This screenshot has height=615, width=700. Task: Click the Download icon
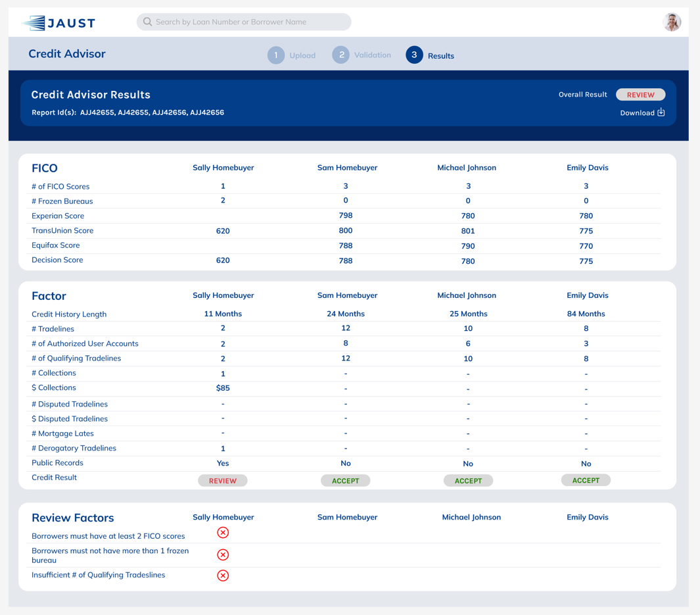coord(661,112)
